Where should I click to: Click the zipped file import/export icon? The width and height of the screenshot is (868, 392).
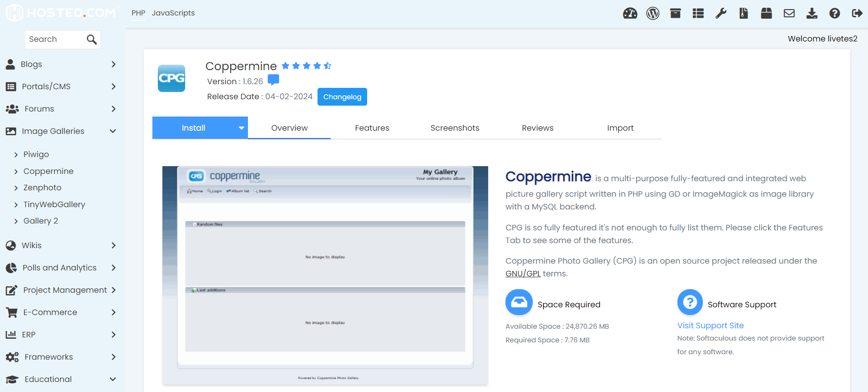[x=744, y=13]
